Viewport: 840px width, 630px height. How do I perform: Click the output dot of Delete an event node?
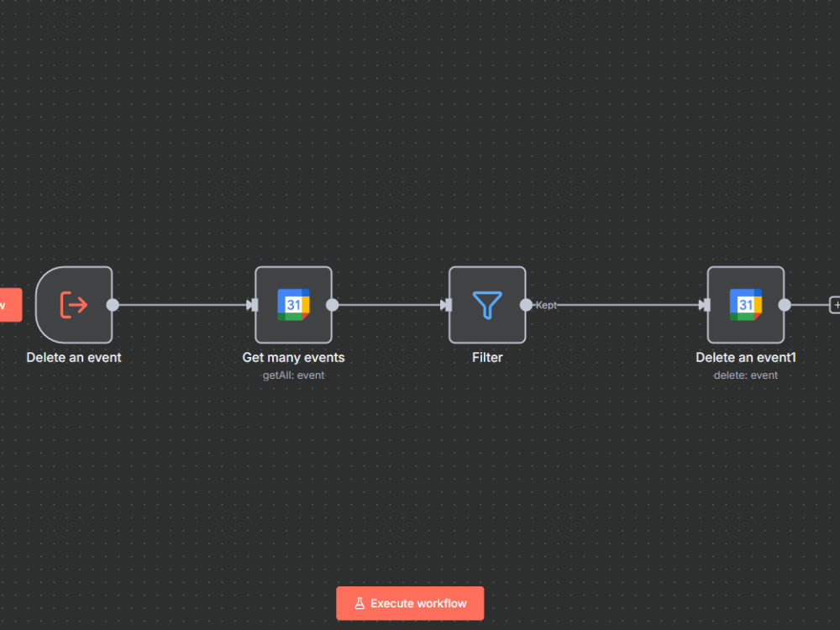tap(113, 305)
